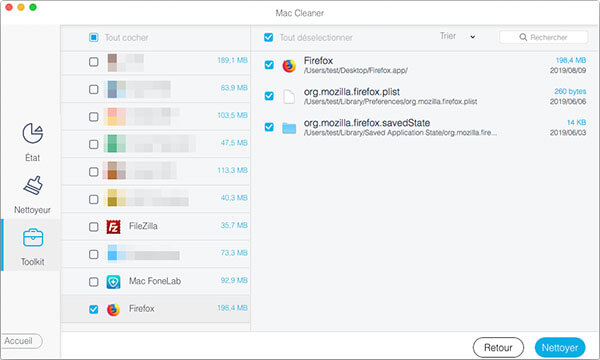Image resolution: width=600 pixels, height=360 pixels.
Task: Click blurred app icon beside 113,3 MB
Action: pyautogui.click(x=114, y=171)
